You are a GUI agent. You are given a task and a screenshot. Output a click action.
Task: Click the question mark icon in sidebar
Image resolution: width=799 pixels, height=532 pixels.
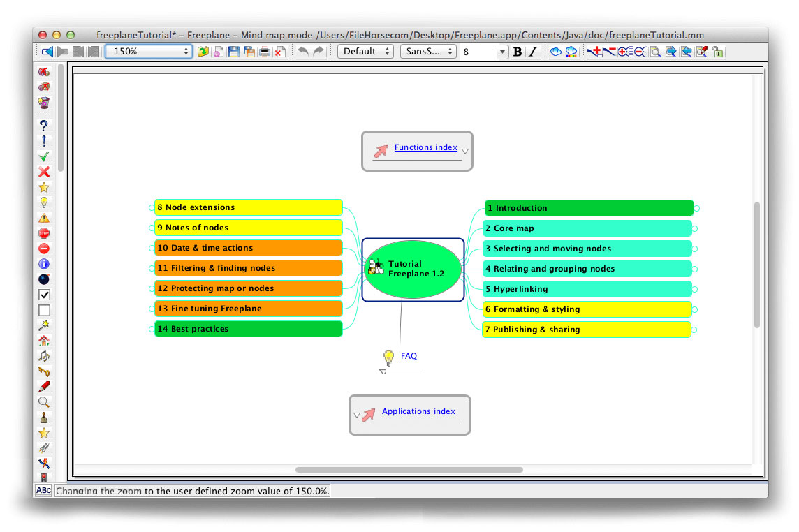tap(44, 126)
